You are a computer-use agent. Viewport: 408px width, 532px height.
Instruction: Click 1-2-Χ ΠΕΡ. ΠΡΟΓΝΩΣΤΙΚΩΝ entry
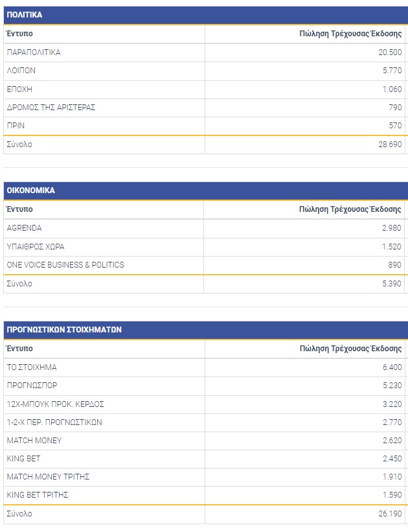[54, 422]
